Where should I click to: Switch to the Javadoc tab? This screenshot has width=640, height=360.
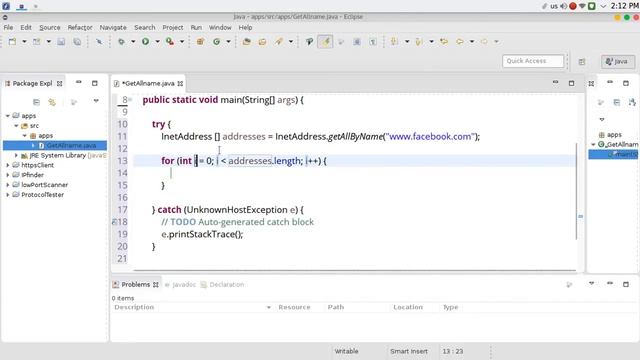pos(180,284)
